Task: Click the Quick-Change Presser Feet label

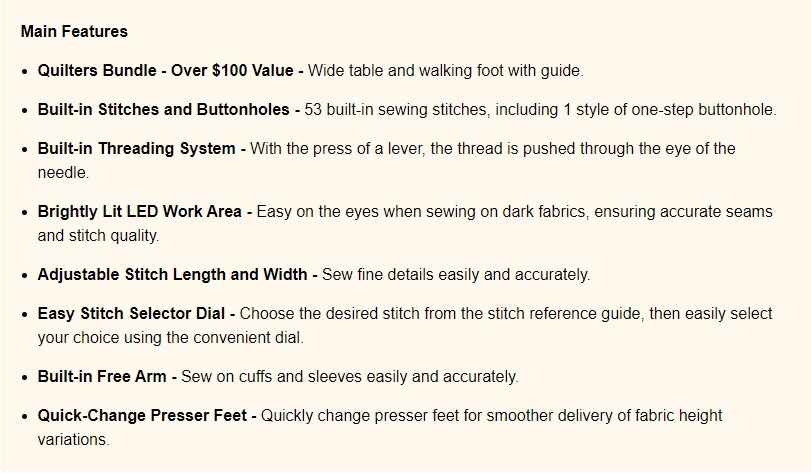Action: pyautogui.click(x=142, y=416)
